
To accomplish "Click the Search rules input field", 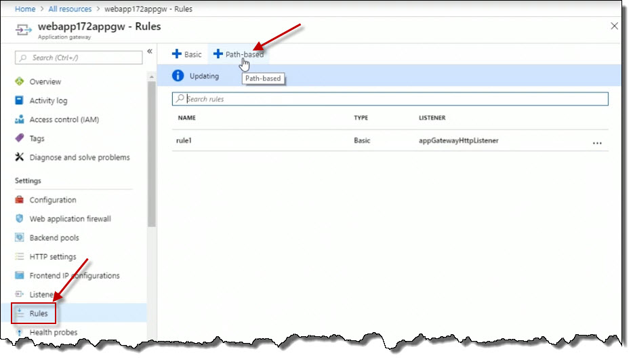I will pyautogui.click(x=390, y=99).
